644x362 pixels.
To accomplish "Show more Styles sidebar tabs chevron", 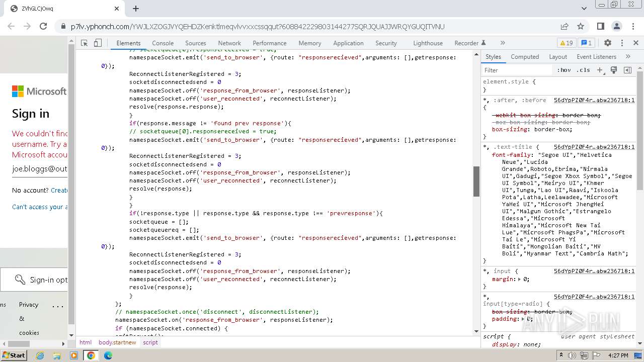I will (x=628, y=57).
